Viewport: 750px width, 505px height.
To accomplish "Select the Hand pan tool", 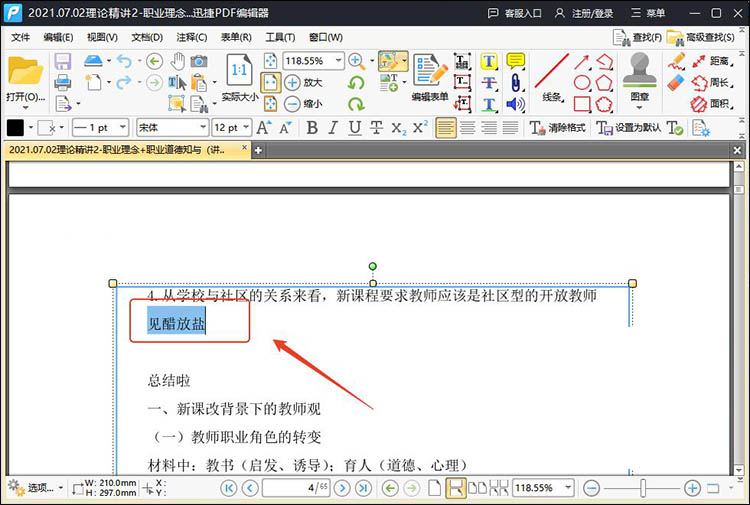I will click(x=178, y=61).
